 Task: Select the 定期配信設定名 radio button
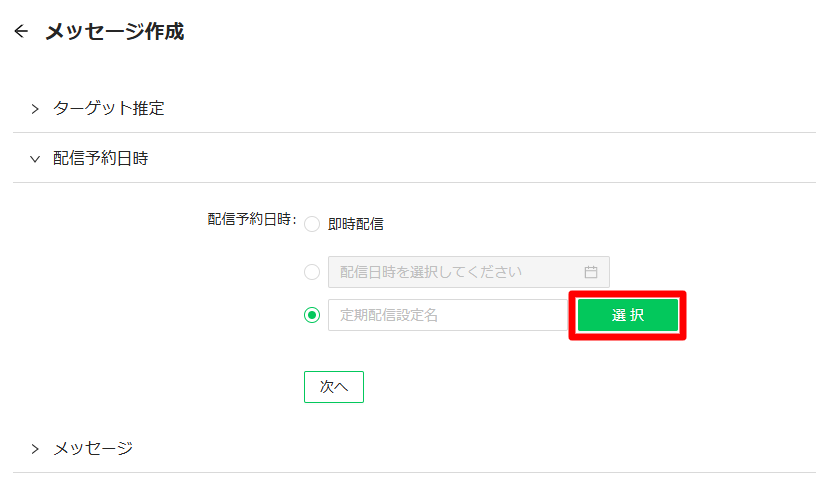[312, 315]
